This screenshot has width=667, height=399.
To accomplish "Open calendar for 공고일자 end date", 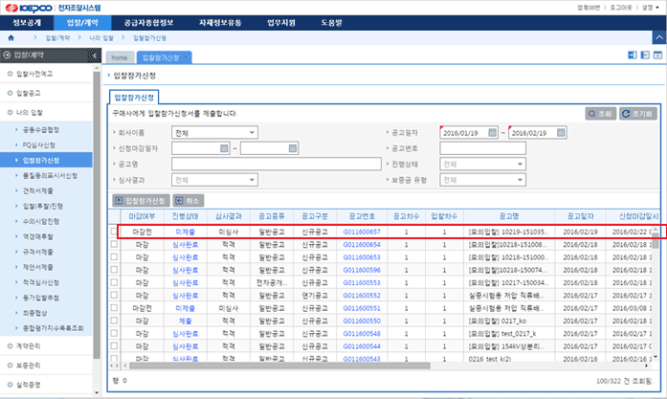I will (561, 133).
